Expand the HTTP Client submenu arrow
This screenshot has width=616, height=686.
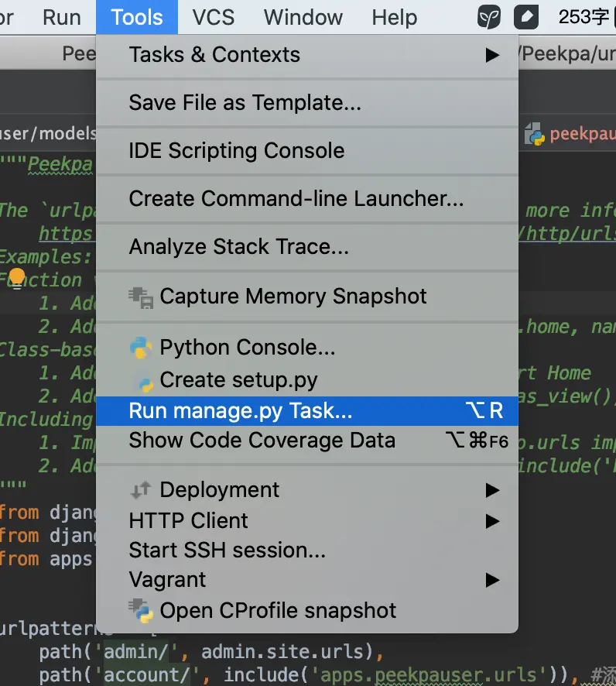[x=492, y=521]
